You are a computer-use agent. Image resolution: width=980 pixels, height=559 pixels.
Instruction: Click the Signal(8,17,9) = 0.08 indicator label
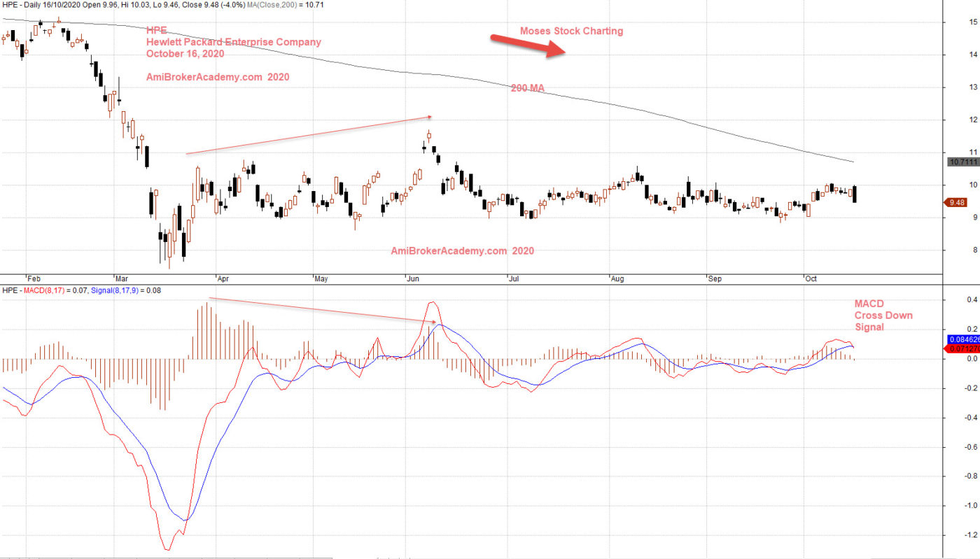127,290
